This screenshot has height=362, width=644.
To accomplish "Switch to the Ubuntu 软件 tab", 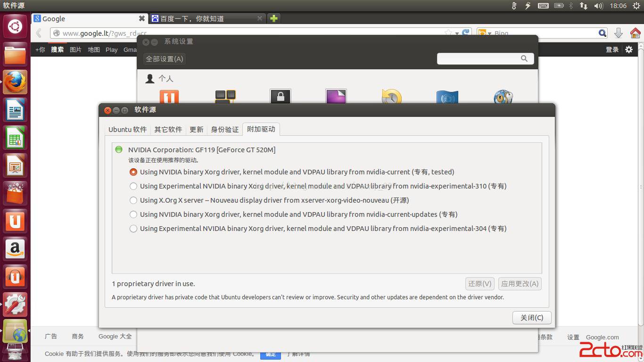I will tap(127, 129).
